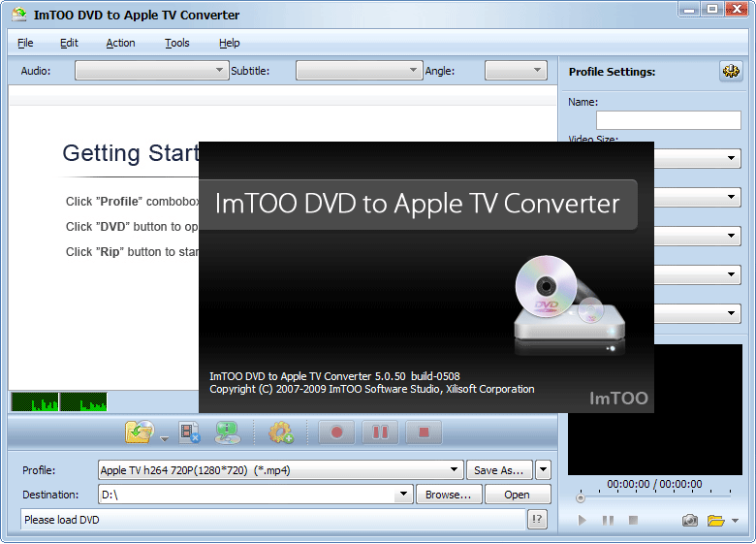Minimize the ImTOO window
The height and width of the screenshot is (544, 756).
pos(689,9)
